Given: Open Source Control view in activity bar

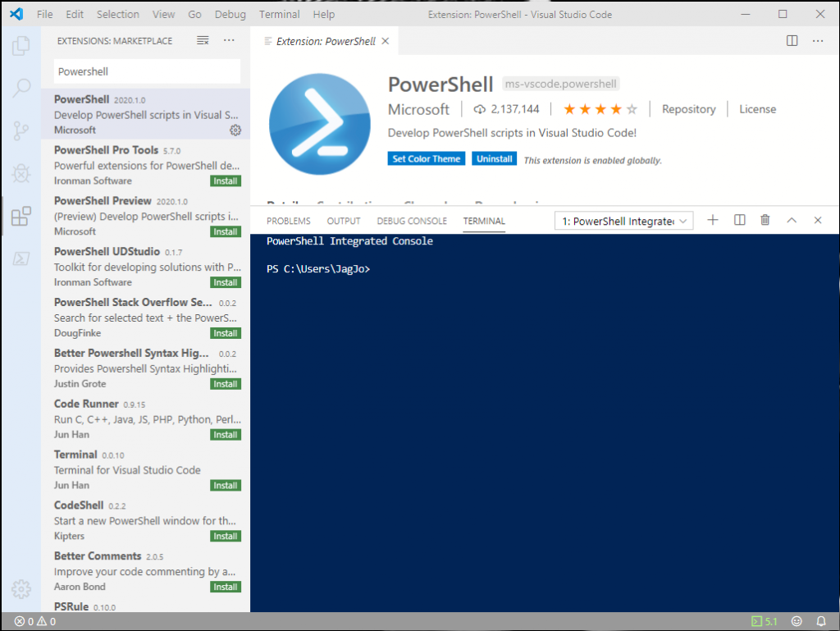Looking at the screenshot, I should [21, 130].
